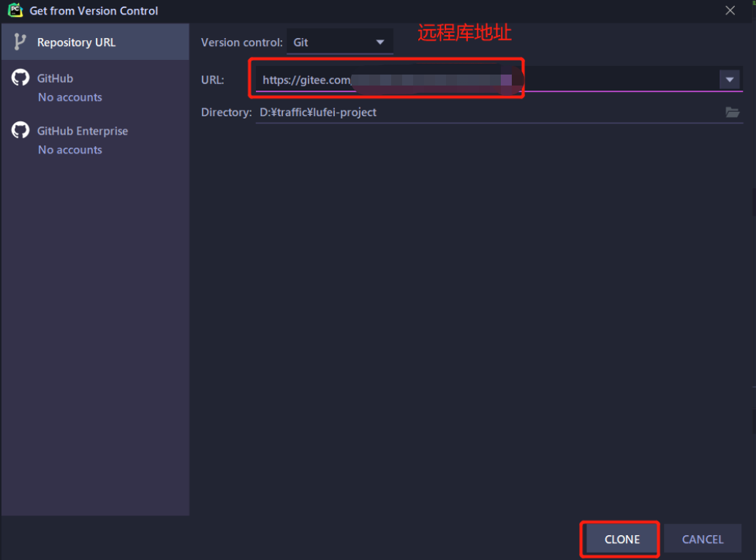Open the Version control Git dropdown
The image size is (756, 560).
(339, 42)
